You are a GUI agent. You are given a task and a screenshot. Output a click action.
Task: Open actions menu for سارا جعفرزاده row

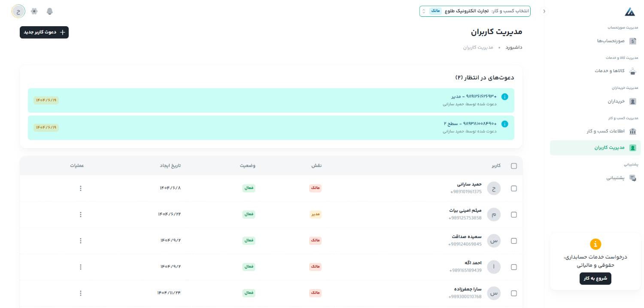pos(81,293)
